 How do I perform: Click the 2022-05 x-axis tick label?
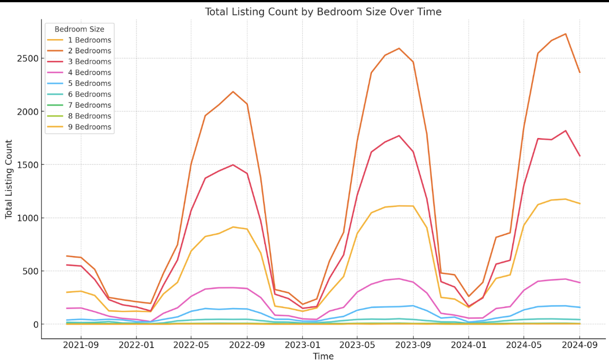pos(191,344)
